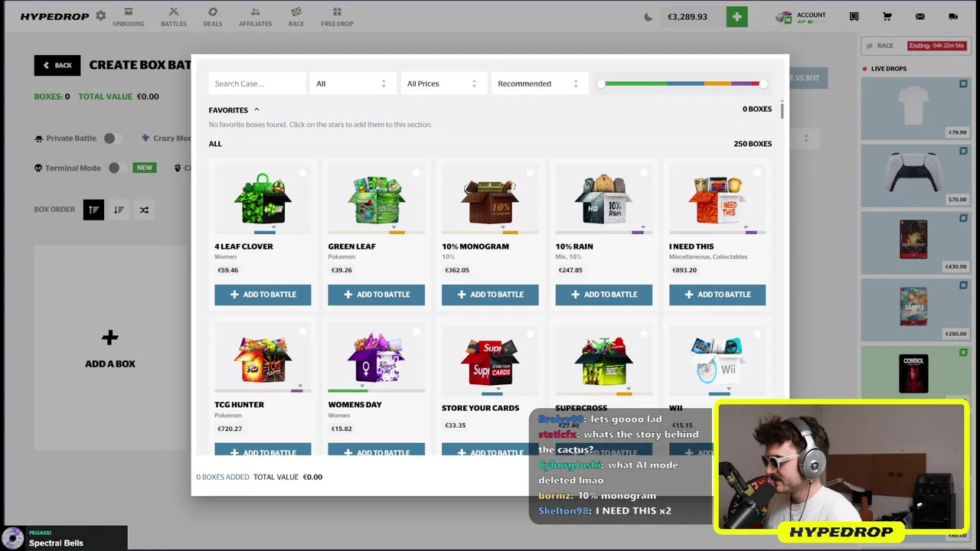The image size is (980, 551).
Task: Click the Spectral Bells music widget
Action: (x=64, y=538)
